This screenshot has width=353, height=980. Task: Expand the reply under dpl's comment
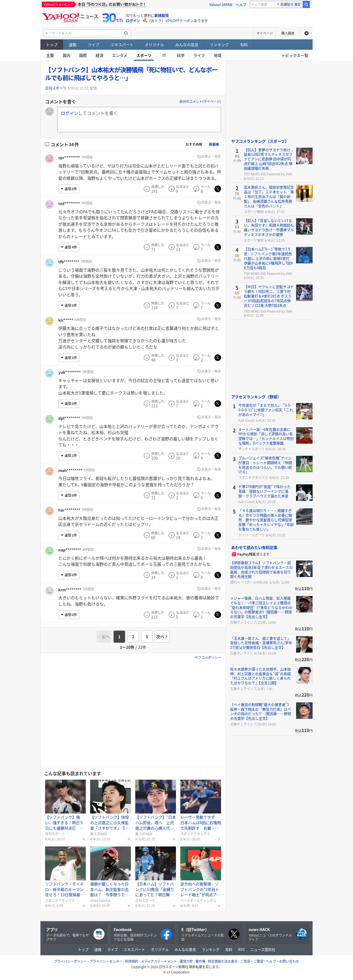click(x=69, y=456)
